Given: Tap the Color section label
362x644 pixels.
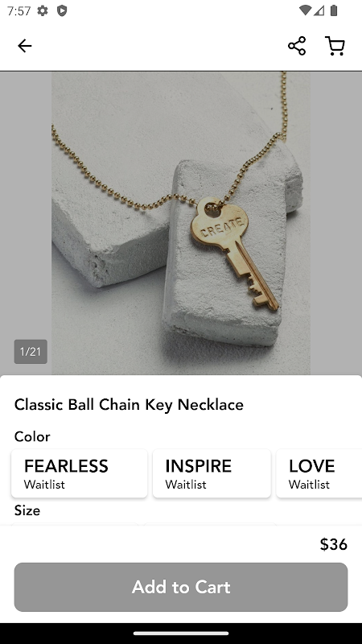Looking at the screenshot, I should point(32,436).
